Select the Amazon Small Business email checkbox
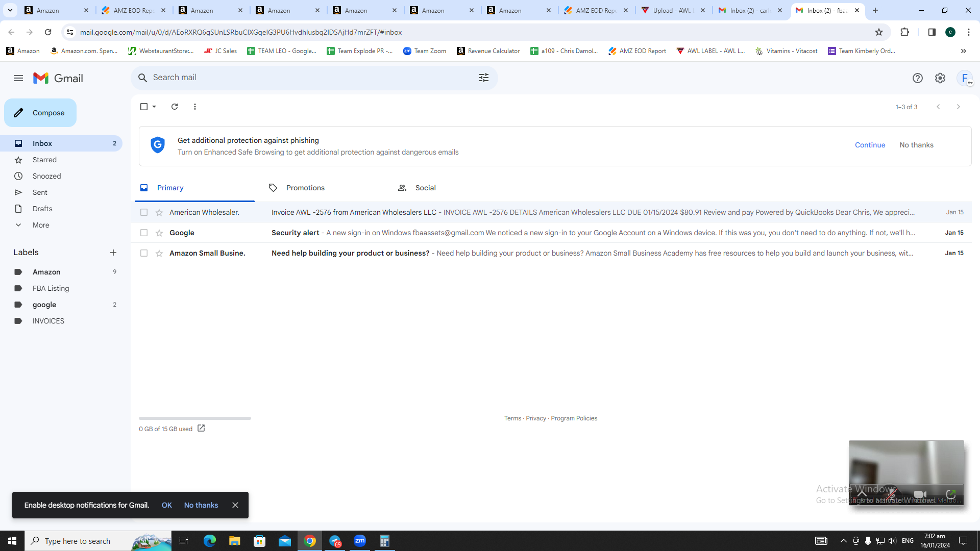The width and height of the screenshot is (980, 551). click(144, 254)
